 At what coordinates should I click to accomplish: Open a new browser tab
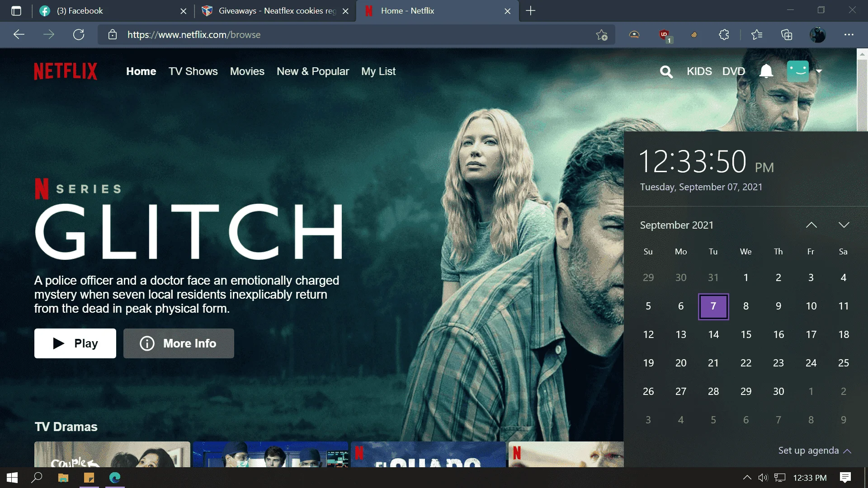click(x=531, y=11)
